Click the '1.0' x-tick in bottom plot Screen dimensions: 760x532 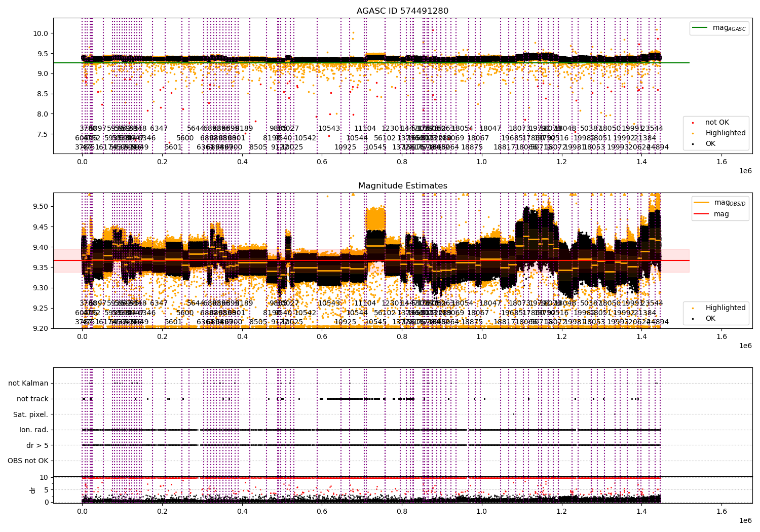[482, 512]
